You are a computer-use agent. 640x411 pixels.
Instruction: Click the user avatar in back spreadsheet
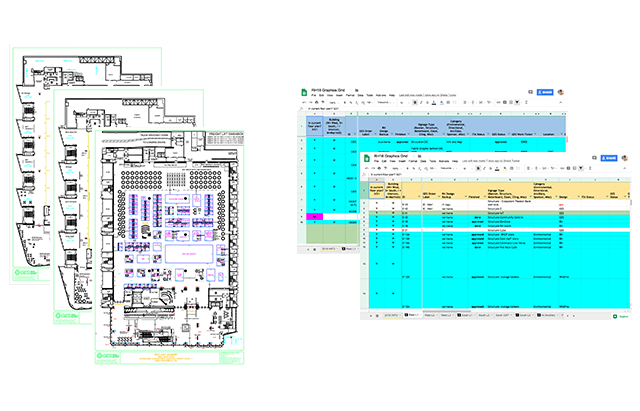point(561,93)
